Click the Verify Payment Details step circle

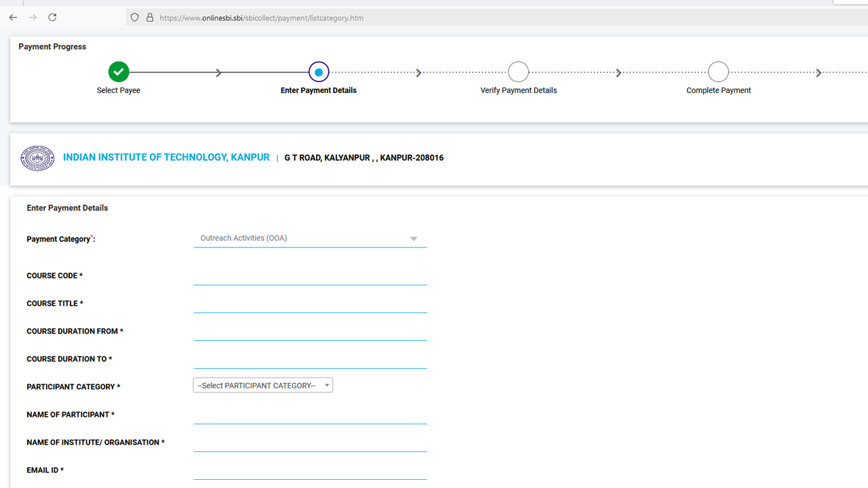[518, 71]
